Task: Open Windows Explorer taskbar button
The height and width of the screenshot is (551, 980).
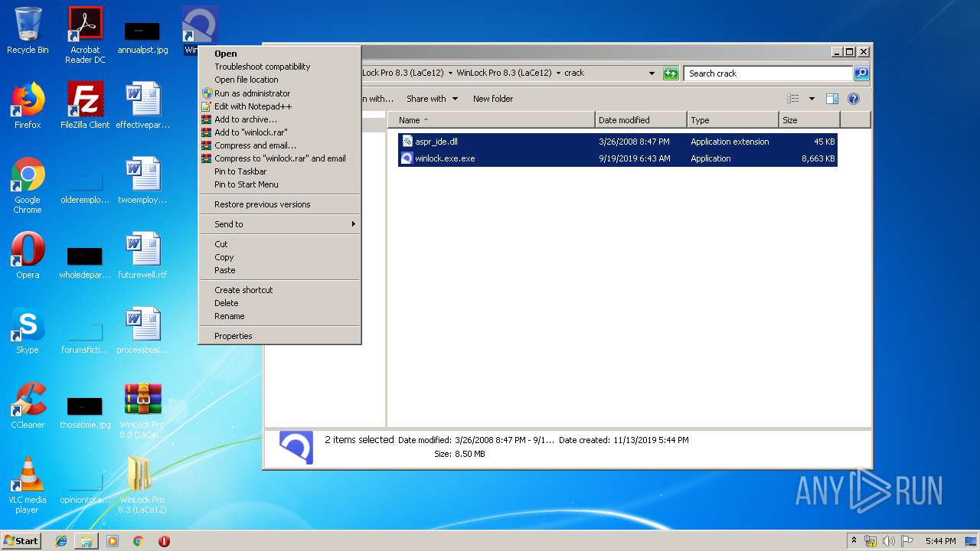Action: 87,541
